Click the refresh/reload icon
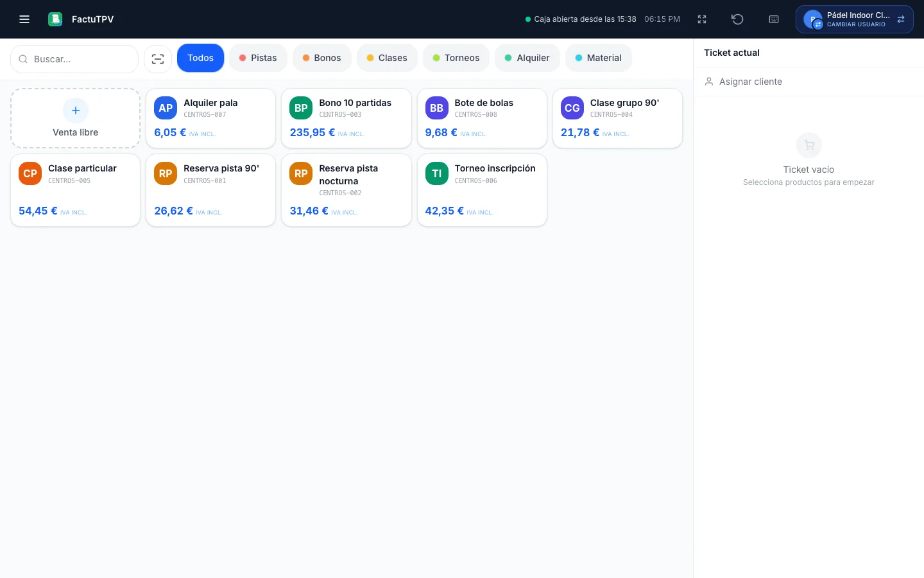924x578 pixels. [x=737, y=19]
